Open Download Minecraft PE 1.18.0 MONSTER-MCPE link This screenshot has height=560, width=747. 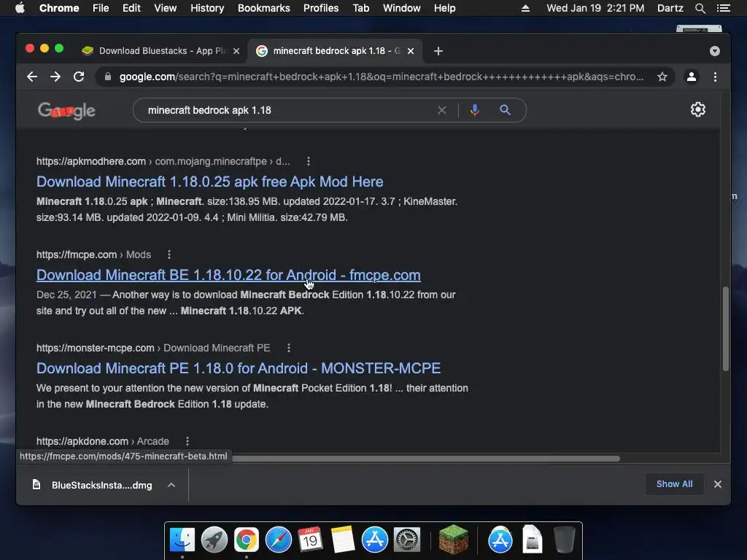point(239,368)
